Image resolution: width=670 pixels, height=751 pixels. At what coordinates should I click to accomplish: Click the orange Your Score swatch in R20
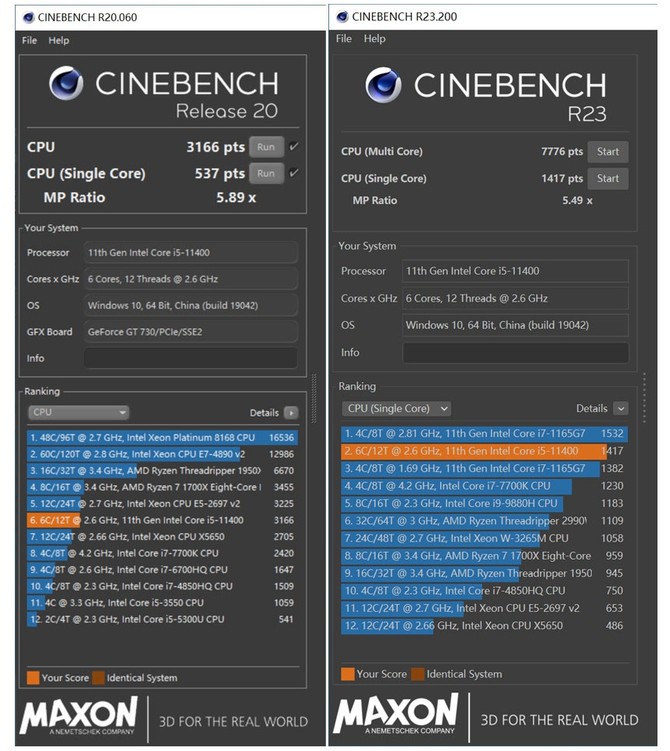coord(33,677)
